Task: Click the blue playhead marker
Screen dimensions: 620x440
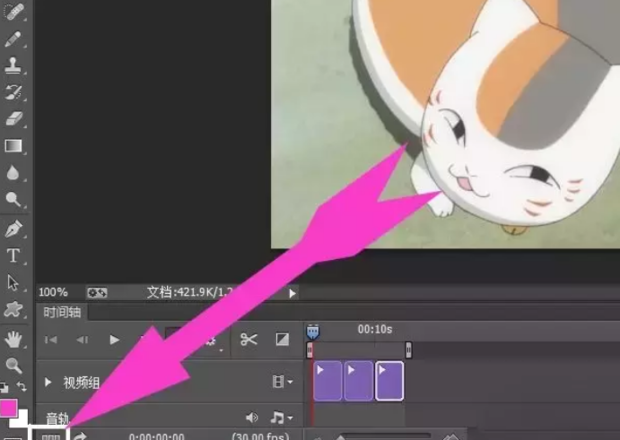Action: pos(313,332)
